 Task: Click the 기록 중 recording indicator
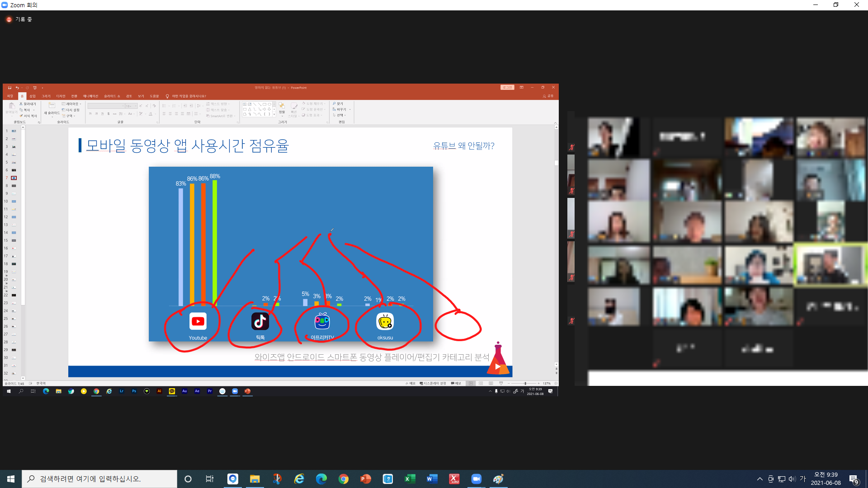click(x=19, y=19)
